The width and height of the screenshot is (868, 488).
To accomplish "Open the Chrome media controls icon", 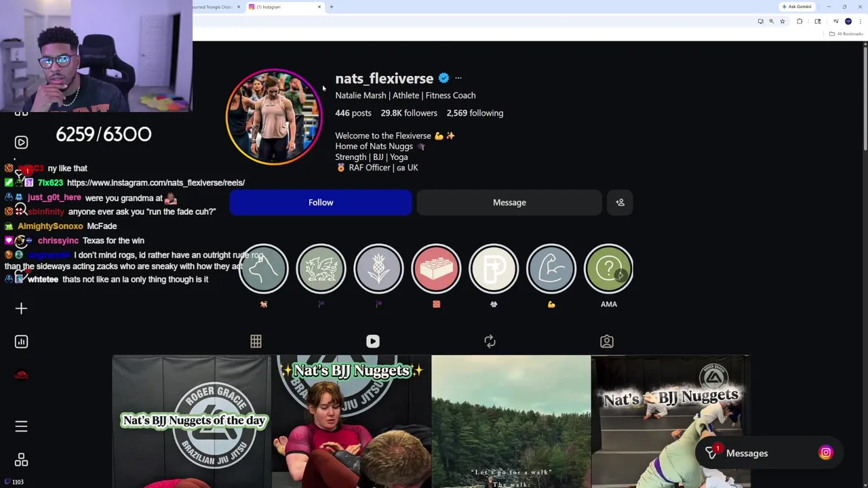I will tap(835, 22).
